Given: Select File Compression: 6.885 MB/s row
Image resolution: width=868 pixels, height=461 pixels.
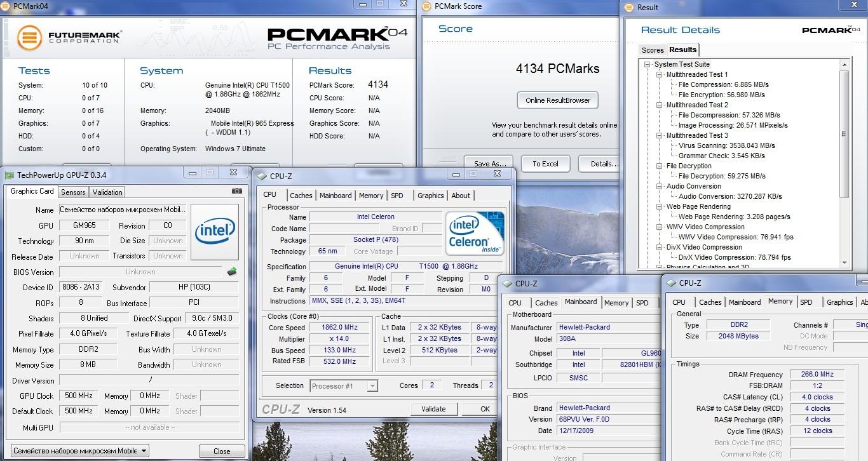Looking at the screenshot, I should coord(723,84).
